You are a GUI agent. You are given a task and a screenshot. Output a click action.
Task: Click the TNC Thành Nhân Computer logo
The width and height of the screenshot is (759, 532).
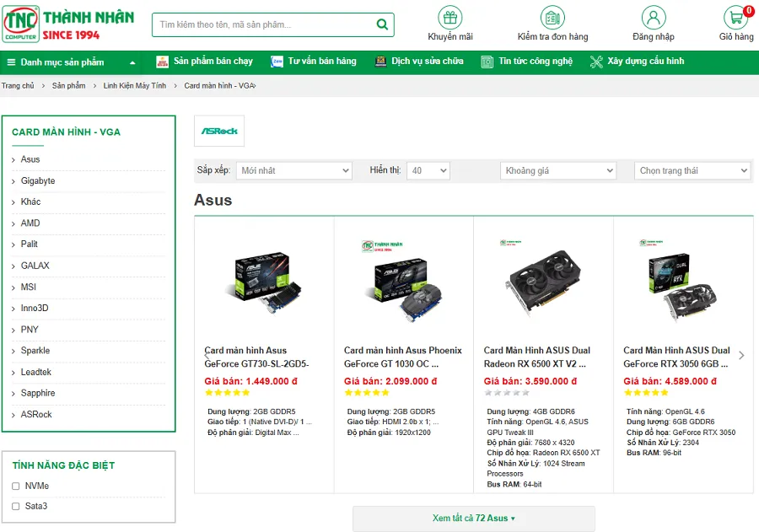pyautogui.click(x=68, y=24)
